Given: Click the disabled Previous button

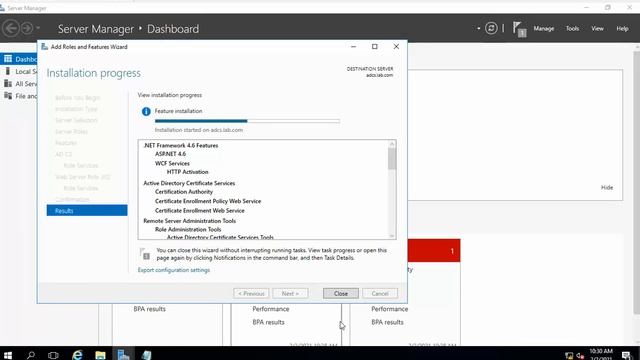Looking at the screenshot, I should 251,293.
